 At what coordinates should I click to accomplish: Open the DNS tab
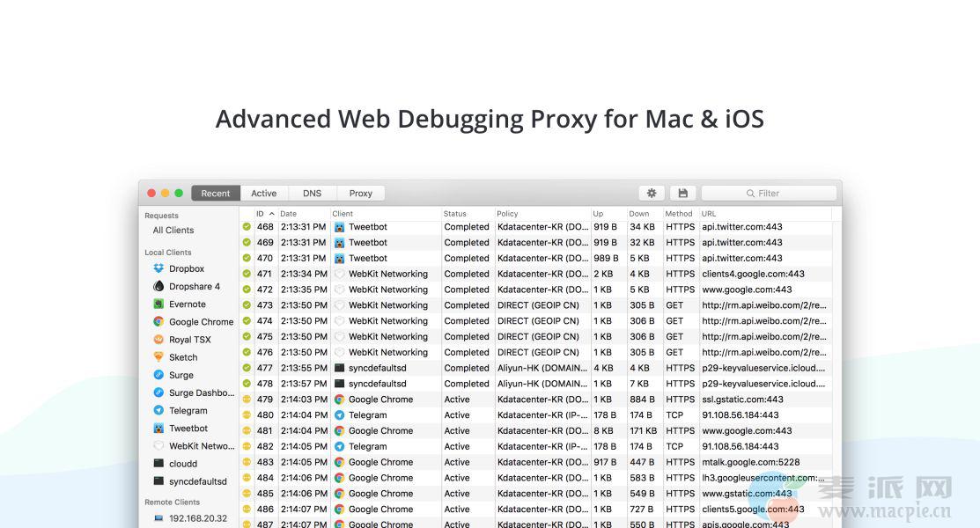(x=312, y=193)
